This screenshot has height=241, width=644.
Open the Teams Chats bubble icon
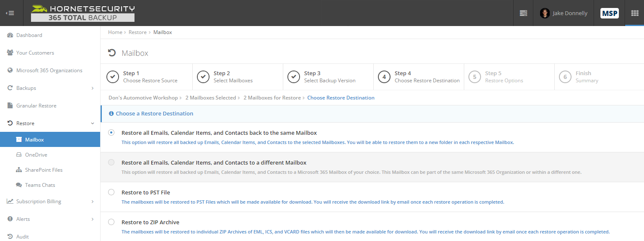pos(19,185)
